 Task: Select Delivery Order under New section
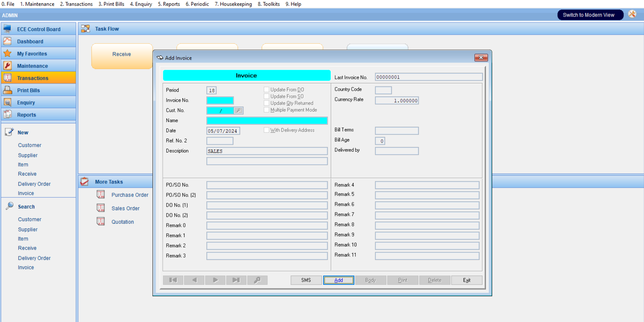click(x=34, y=184)
